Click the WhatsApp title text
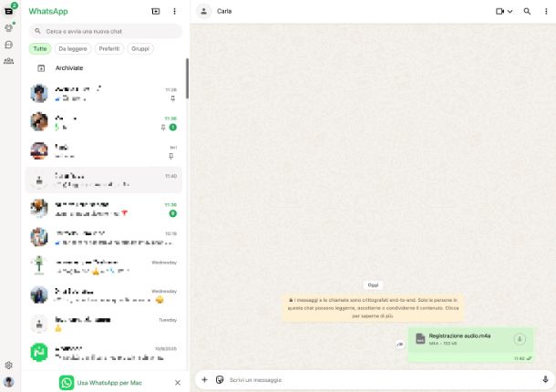This screenshot has width=556, height=392. (48, 11)
